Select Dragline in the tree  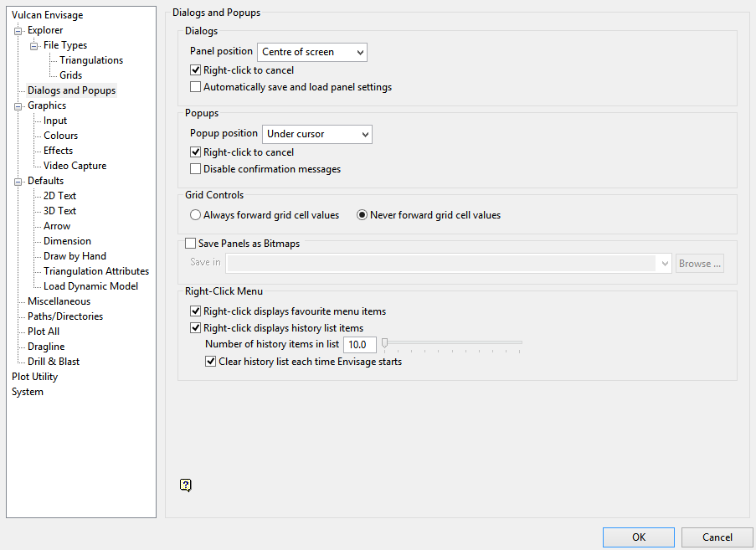click(46, 346)
